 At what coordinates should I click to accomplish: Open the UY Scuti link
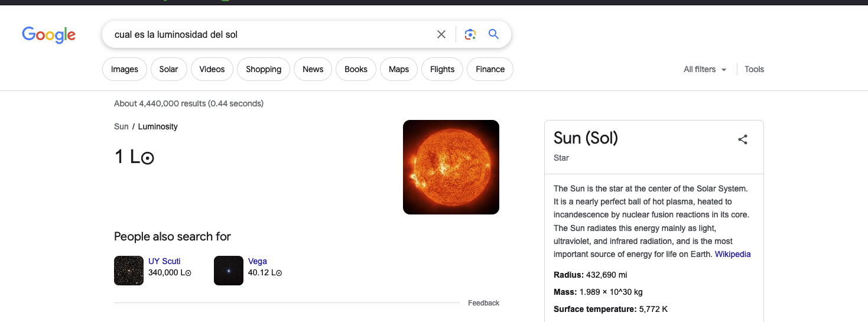[164, 261]
